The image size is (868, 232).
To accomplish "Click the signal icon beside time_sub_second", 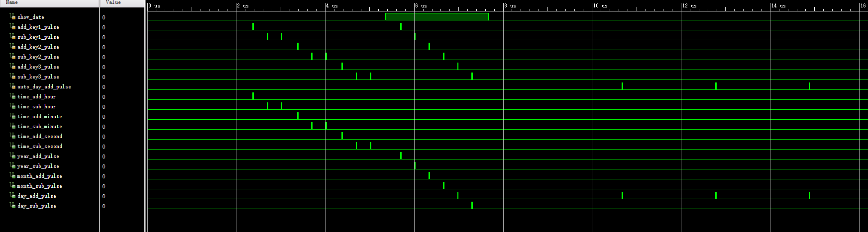I will point(12,146).
